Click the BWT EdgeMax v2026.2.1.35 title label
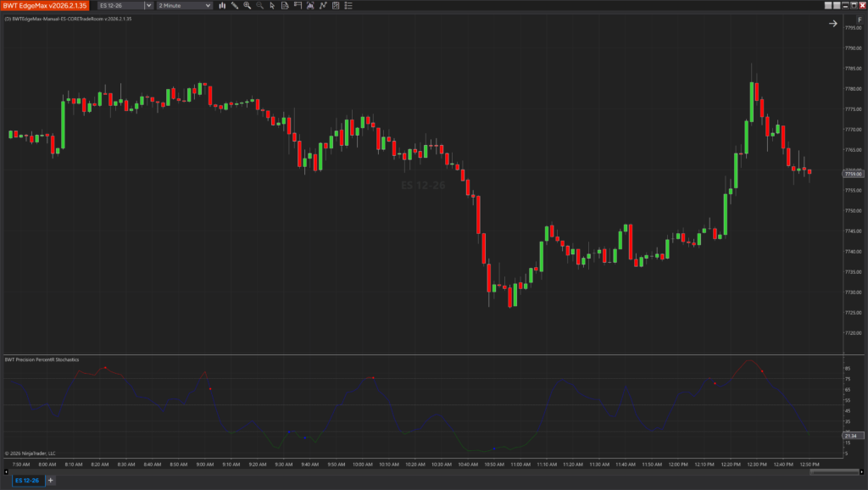This screenshot has height=490, width=868. (x=45, y=6)
